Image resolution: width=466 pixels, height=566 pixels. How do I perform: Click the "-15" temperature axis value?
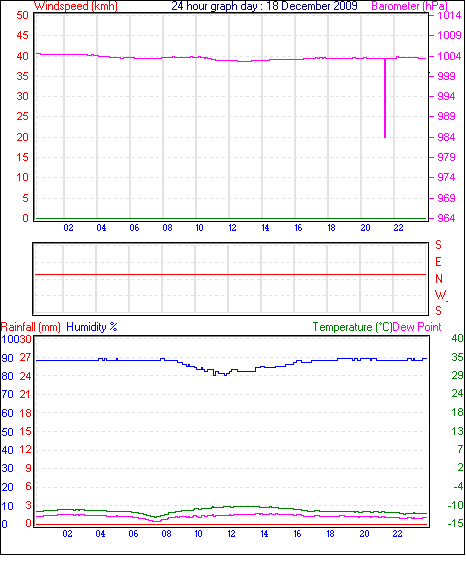(x=456, y=523)
